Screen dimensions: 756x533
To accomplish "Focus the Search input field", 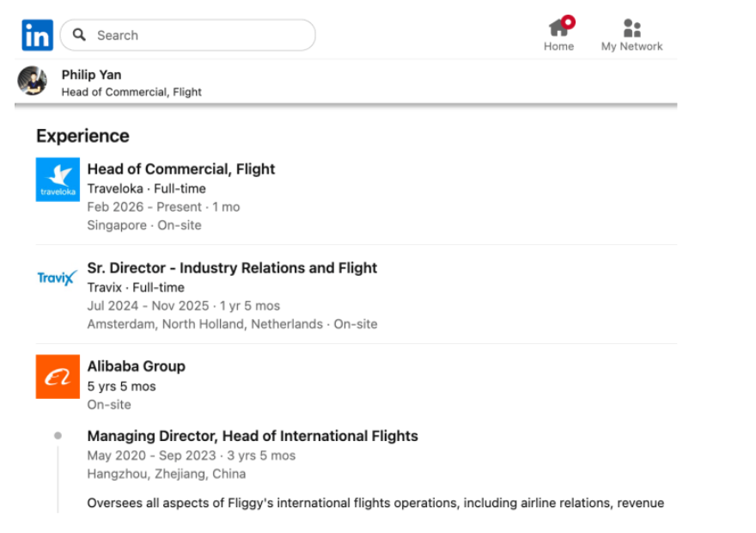I will (x=198, y=35).
